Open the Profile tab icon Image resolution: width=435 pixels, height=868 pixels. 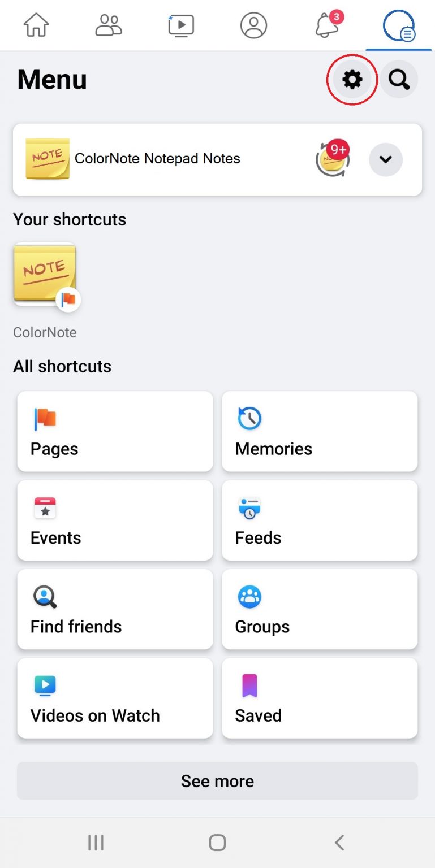coord(253,25)
